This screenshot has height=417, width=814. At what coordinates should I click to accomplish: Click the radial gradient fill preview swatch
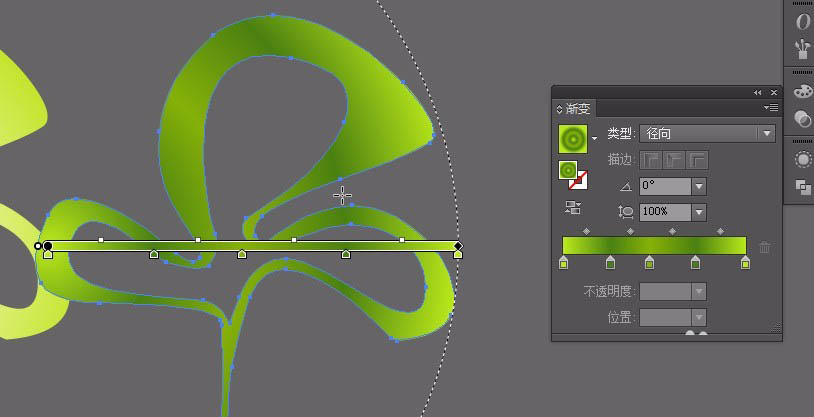point(573,139)
